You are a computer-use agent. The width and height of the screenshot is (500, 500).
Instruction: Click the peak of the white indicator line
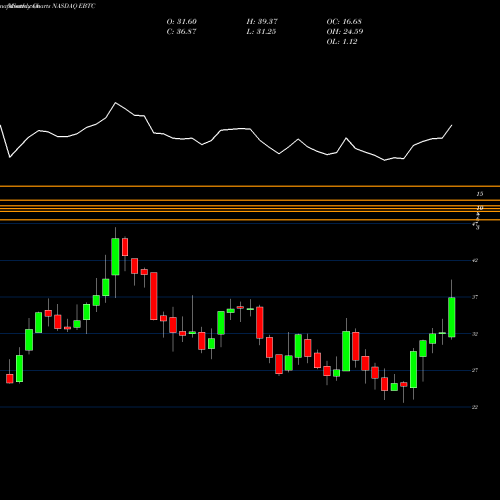116,103
